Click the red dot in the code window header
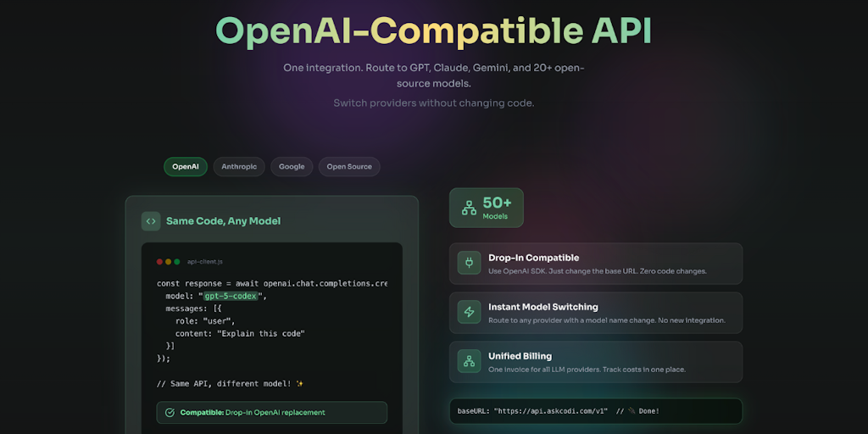 click(x=159, y=262)
